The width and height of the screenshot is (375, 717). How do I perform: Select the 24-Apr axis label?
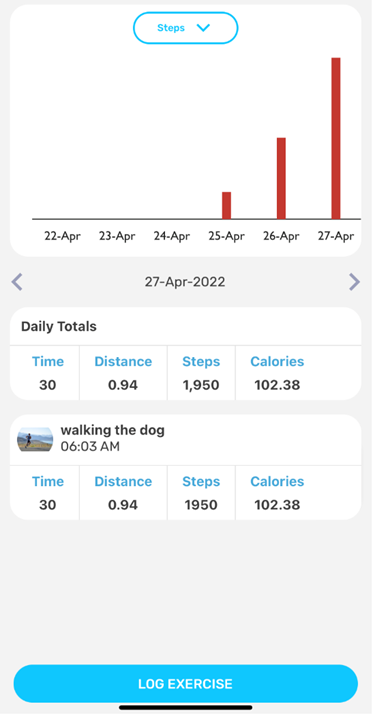pyautogui.click(x=172, y=236)
